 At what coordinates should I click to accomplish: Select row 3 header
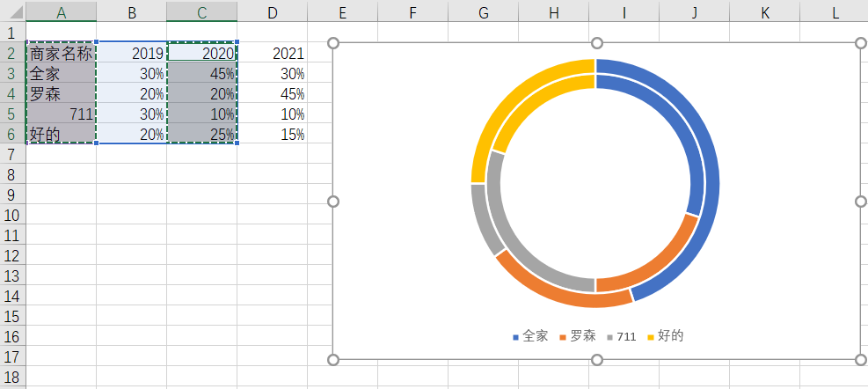point(12,73)
